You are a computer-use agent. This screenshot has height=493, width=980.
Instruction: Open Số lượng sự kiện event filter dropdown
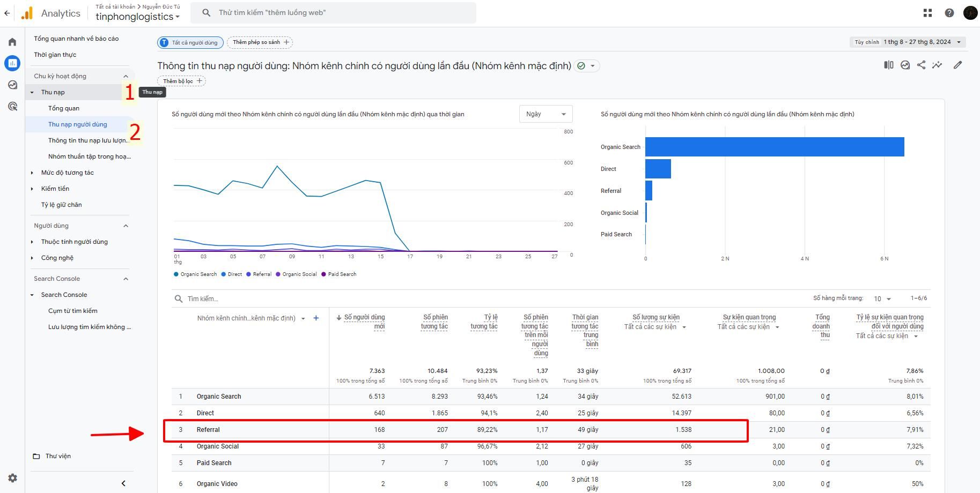click(655, 327)
